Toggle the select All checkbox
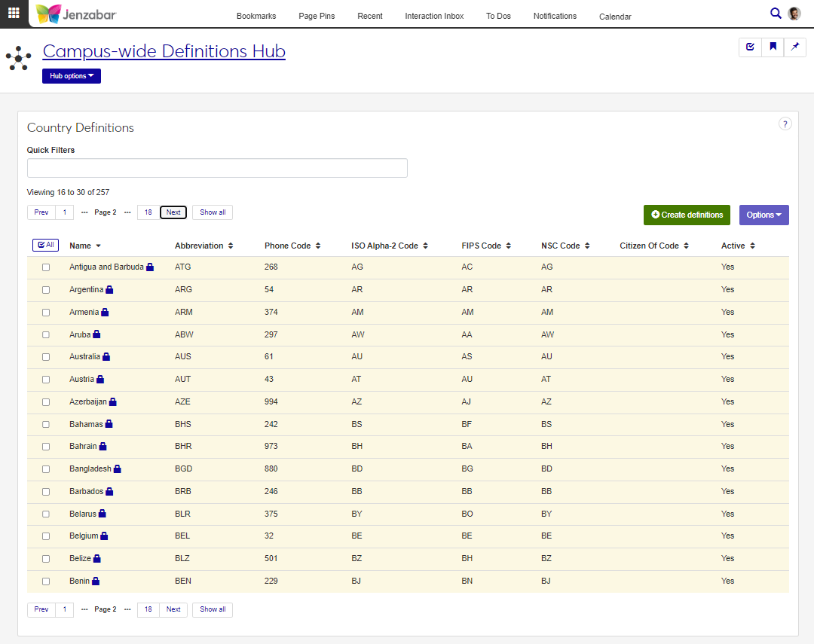814x644 pixels. coord(45,245)
